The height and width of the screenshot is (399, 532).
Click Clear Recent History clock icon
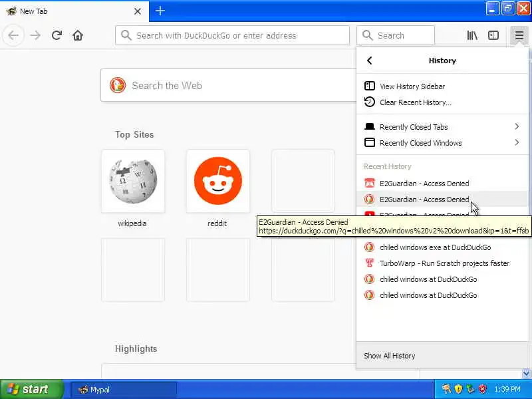[370, 102]
